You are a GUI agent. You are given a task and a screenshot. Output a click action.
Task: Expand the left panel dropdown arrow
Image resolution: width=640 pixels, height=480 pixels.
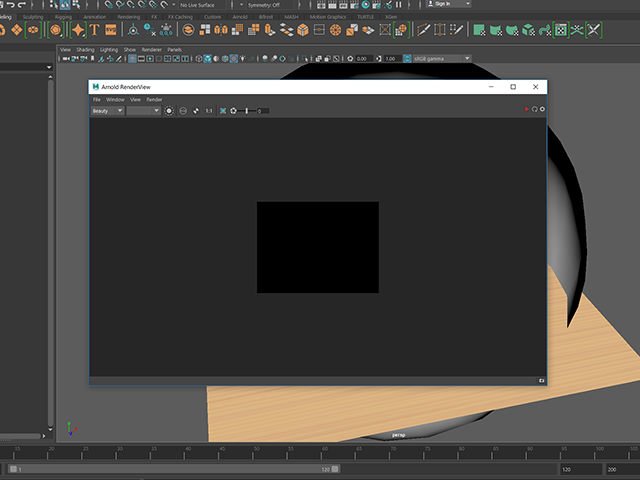coord(49,67)
